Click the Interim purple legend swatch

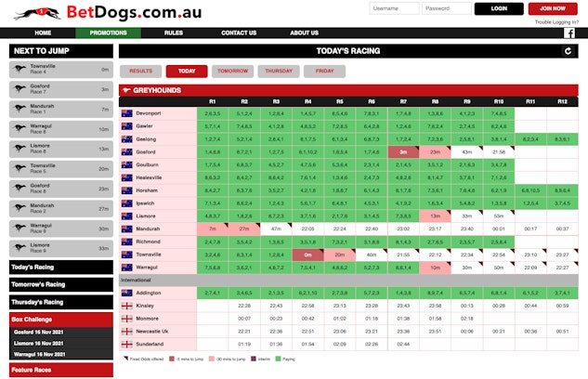[x=254, y=359]
